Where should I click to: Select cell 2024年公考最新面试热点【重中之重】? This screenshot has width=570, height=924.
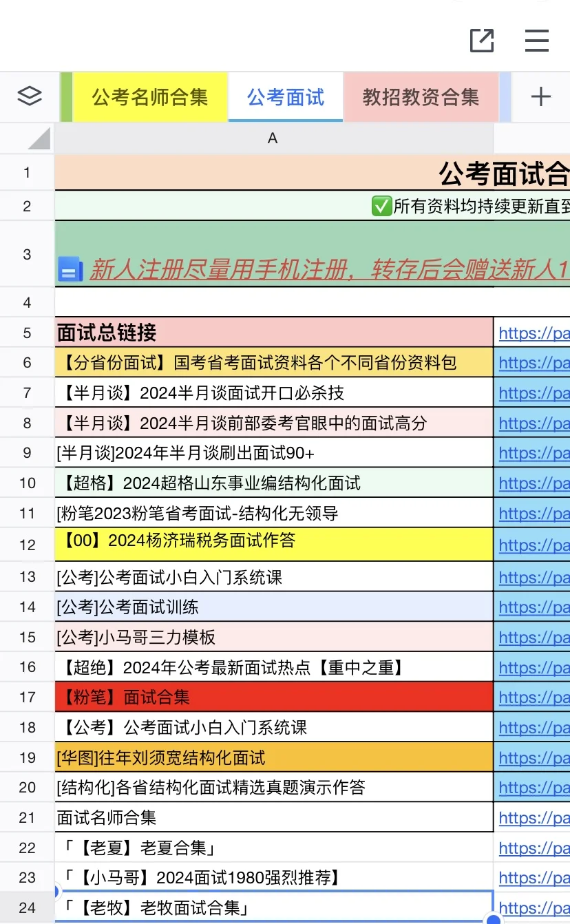pos(274,667)
